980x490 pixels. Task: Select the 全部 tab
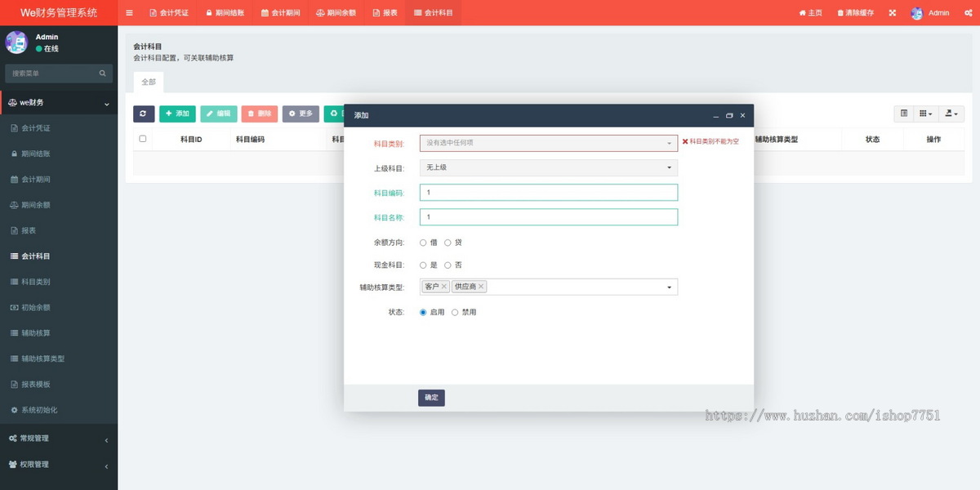tap(149, 82)
